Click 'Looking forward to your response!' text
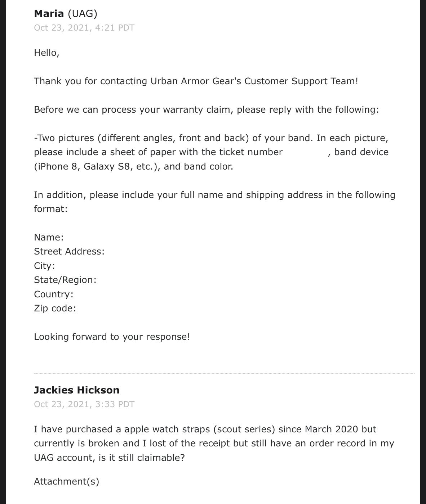Viewport: 426px width, 504px height. pos(112,337)
